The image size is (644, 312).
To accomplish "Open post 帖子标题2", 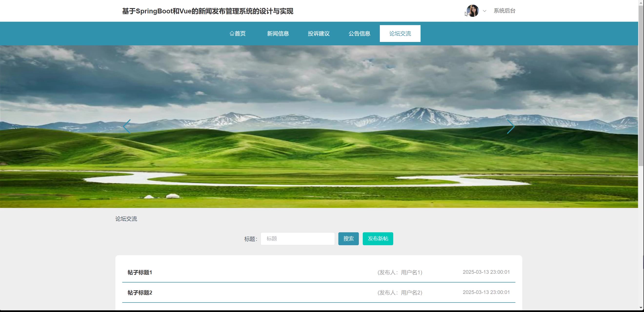I will (140, 292).
